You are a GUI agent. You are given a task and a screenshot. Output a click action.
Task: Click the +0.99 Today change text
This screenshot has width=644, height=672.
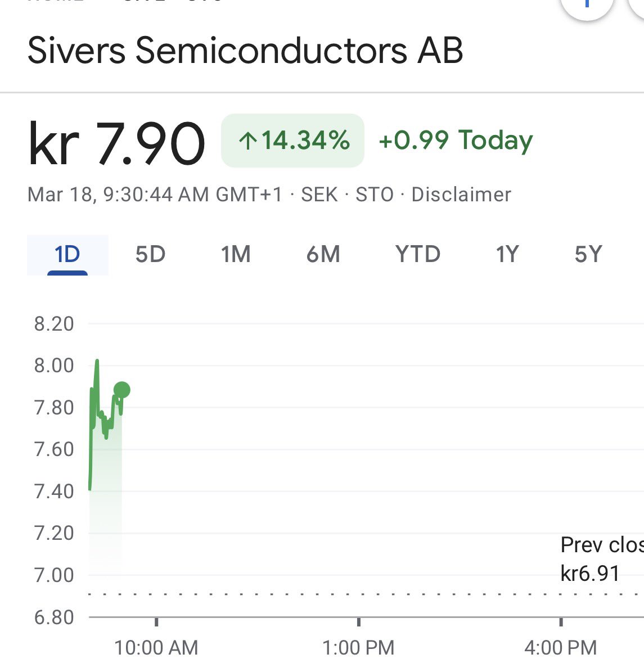point(456,140)
